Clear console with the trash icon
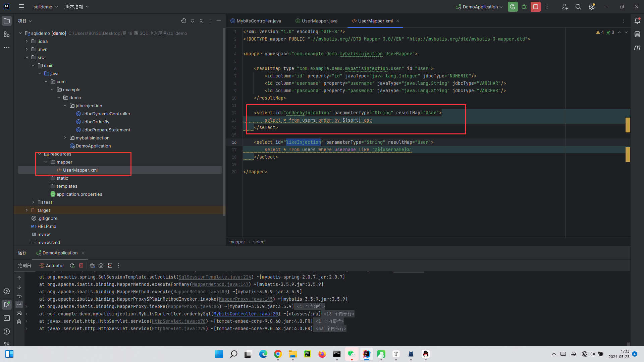This screenshot has height=362, width=644. (19, 322)
